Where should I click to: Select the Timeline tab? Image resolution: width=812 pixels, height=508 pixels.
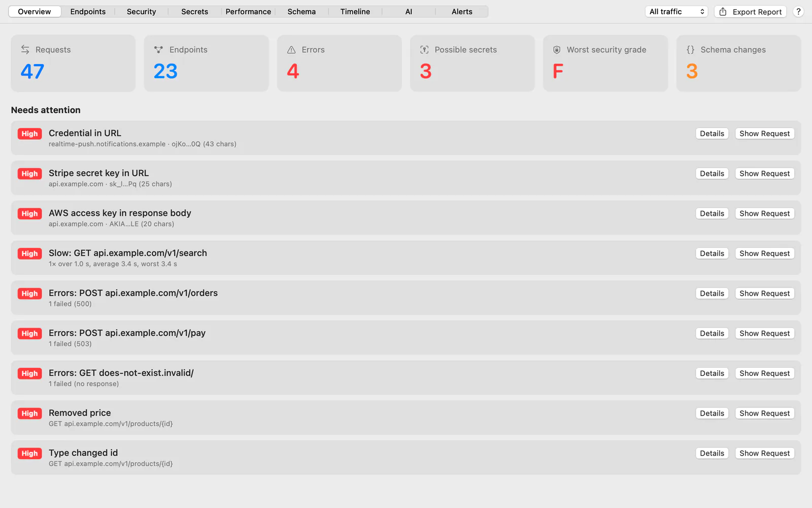[x=355, y=12]
